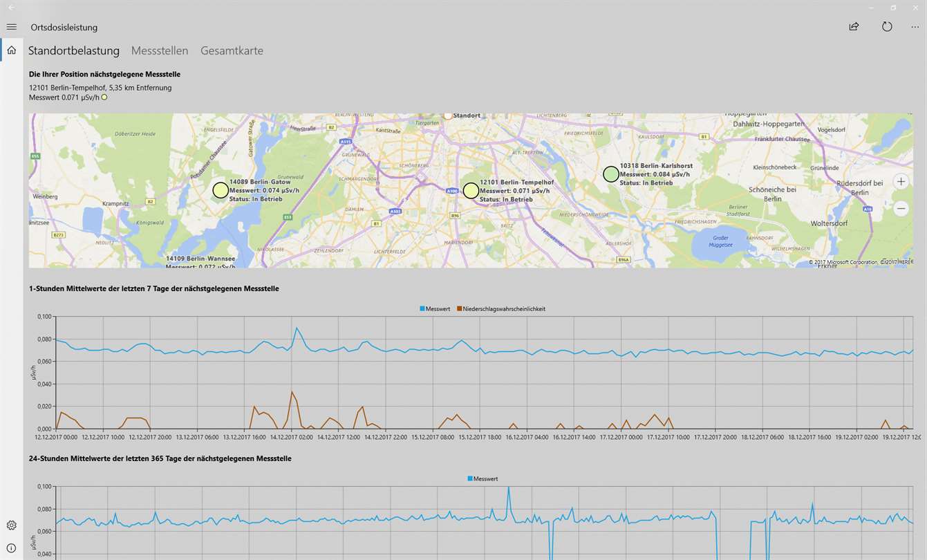Click the Großer Müggelsee label on map
This screenshot has height=560, width=927.
pos(721,241)
